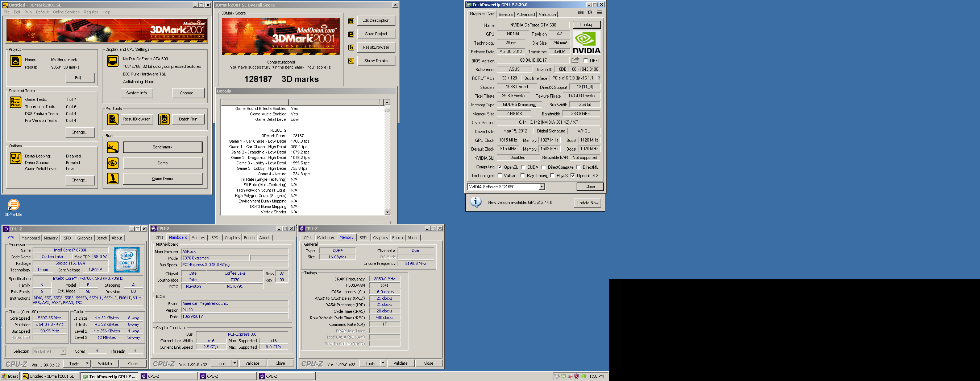Image resolution: width=980 pixels, height=381 pixels.
Task: Click the red shield tray icon
Action: [576, 376]
